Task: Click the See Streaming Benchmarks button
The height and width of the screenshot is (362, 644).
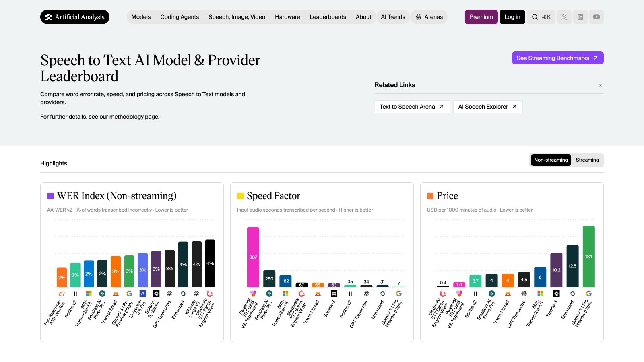Action: coord(557,58)
